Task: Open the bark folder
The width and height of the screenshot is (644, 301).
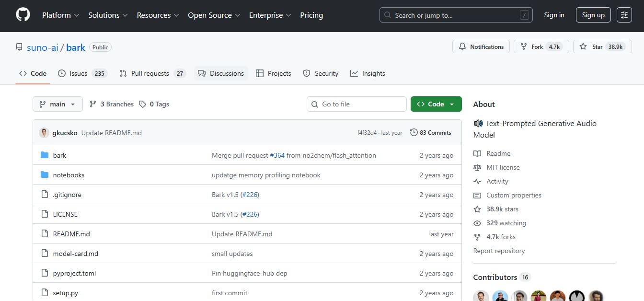Action: pyautogui.click(x=59, y=155)
